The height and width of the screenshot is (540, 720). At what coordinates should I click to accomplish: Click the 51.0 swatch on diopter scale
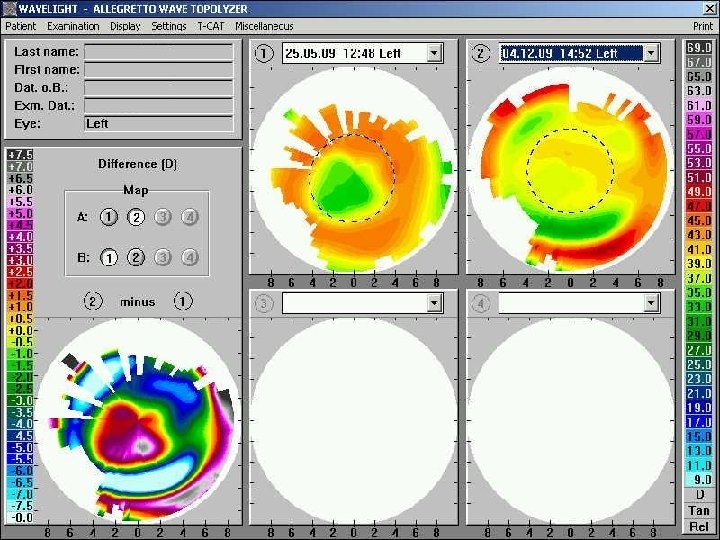(699, 178)
